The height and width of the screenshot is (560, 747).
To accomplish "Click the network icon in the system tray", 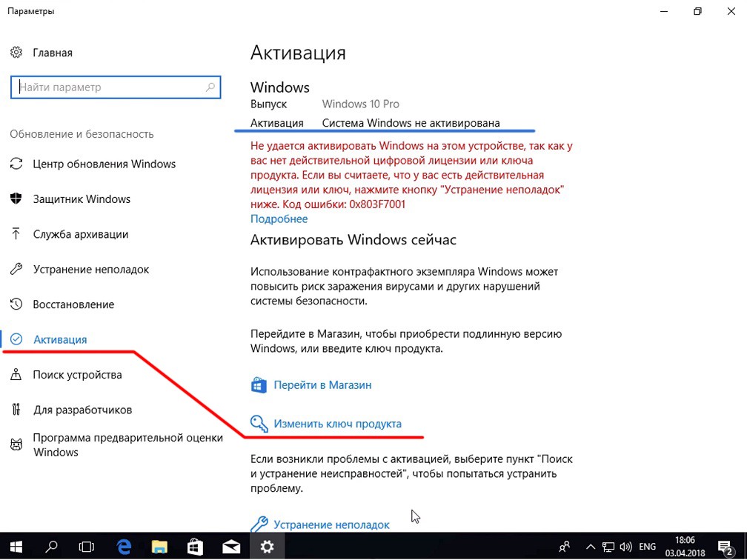I will pos(608,546).
